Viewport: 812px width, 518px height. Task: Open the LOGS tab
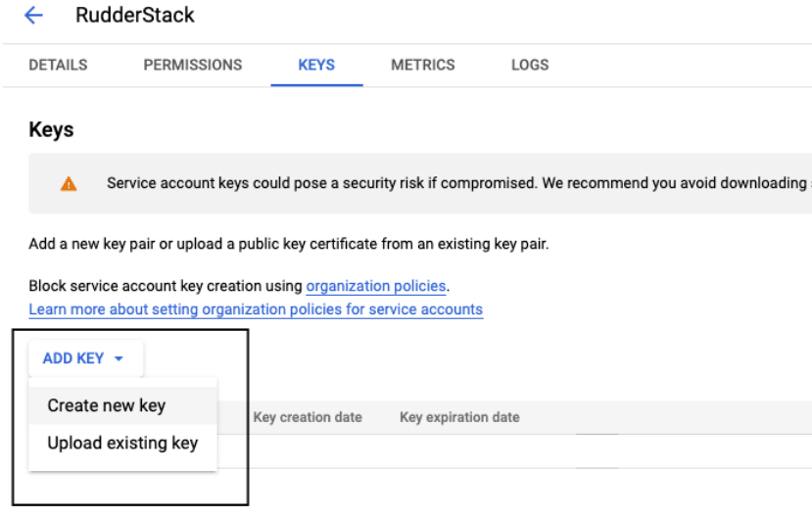[x=530, y=65]
